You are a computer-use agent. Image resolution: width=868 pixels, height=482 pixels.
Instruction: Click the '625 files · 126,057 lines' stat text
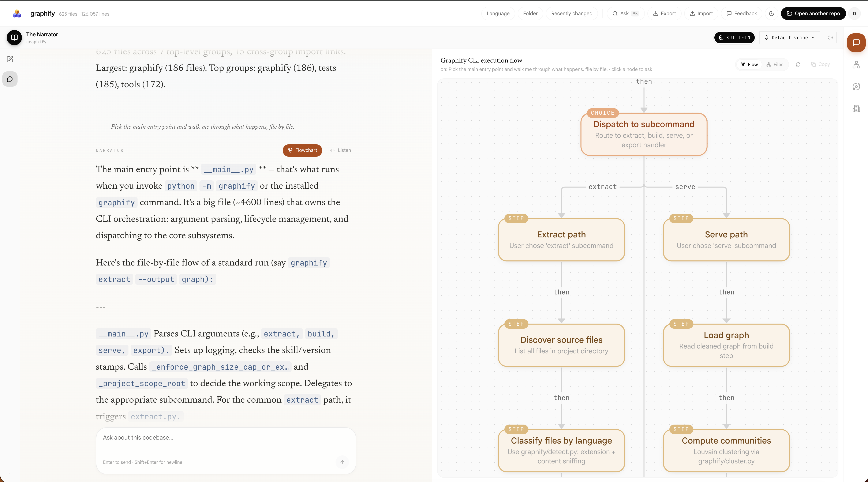(x=84, y=14)
